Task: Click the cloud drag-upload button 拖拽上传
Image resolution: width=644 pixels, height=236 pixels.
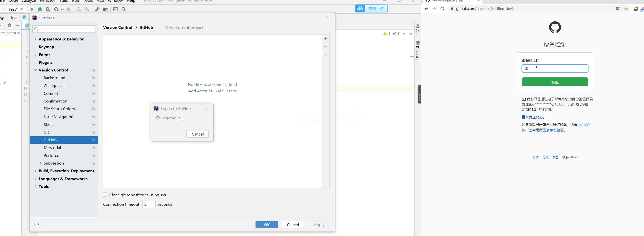Action: [371, 8]
